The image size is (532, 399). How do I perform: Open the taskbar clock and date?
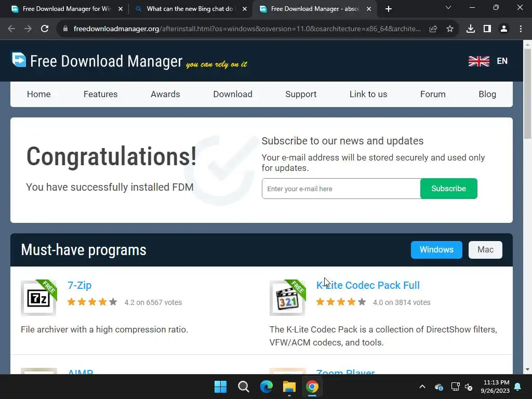495,387
